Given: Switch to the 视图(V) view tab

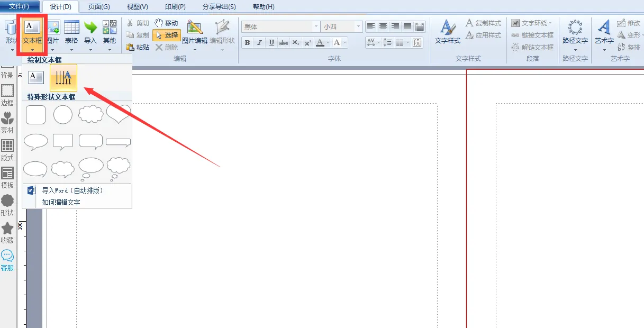Looking at the screenshot, I should pos(137,6).
